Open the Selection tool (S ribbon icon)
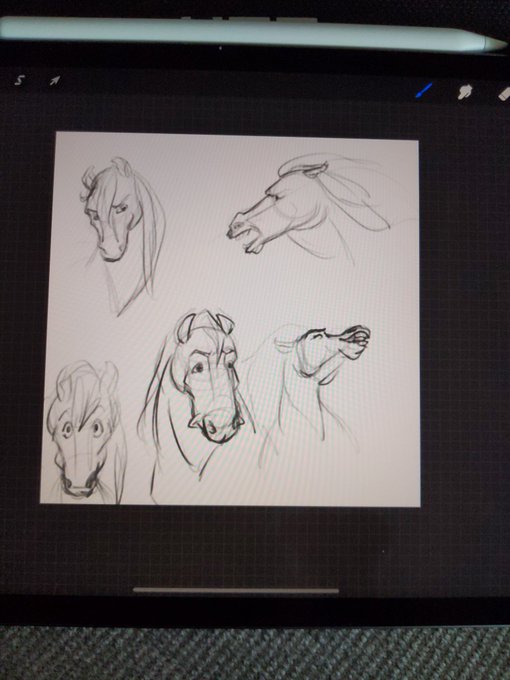The height and width of the screenshot is (680, 510). [19, 80]
